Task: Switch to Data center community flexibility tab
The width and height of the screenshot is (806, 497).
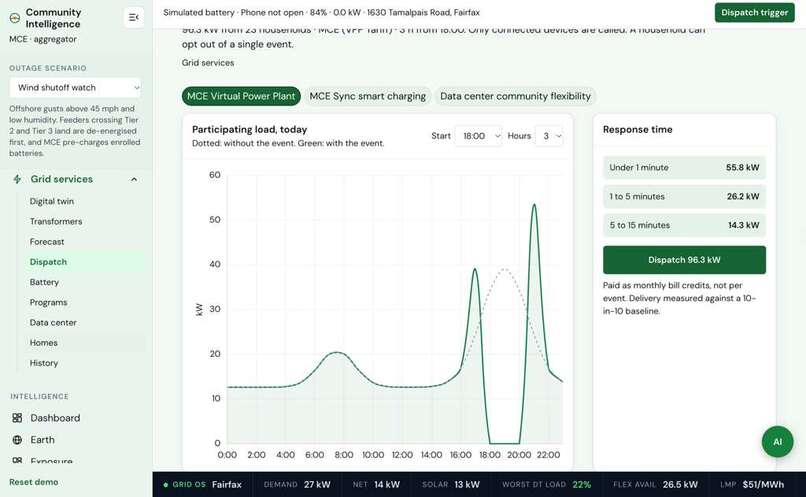Action: pyautogui.click(x=515, y=96)
